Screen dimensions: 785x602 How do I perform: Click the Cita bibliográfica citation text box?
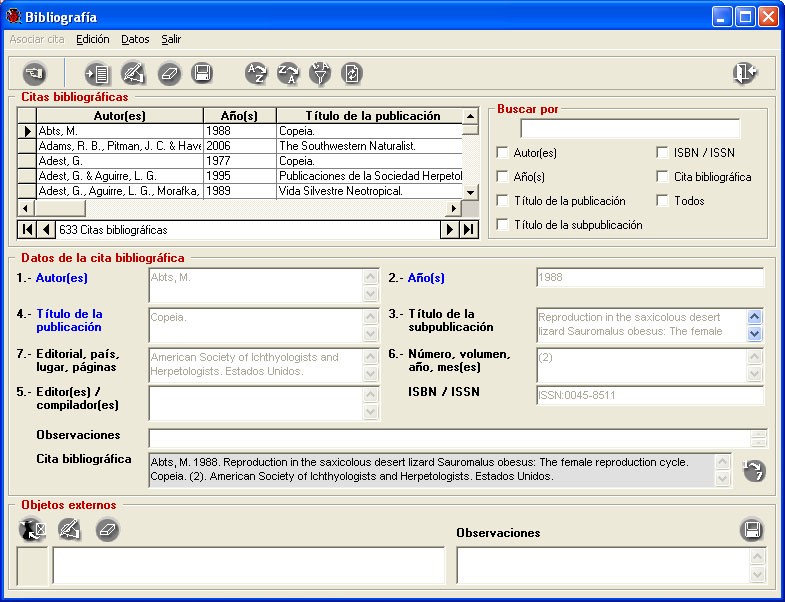point(432,470)
